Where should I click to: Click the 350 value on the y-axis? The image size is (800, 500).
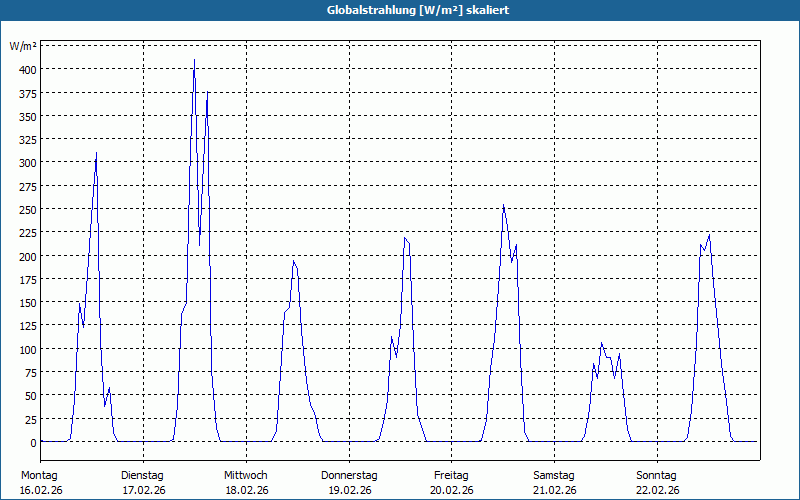(27, 117)
